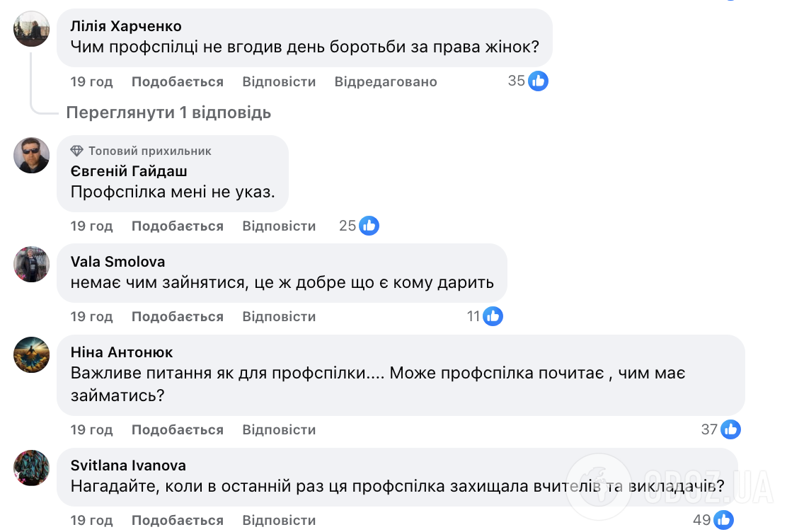Click the thumbs-up icon showing 37 reactions

[x=730, y=429]
